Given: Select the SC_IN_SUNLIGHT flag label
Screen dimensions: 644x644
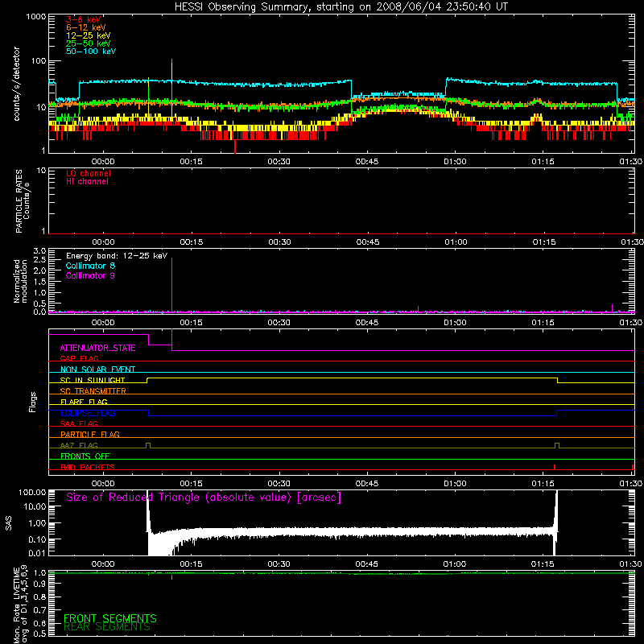Looking at the screenshot, I should 93,380.
